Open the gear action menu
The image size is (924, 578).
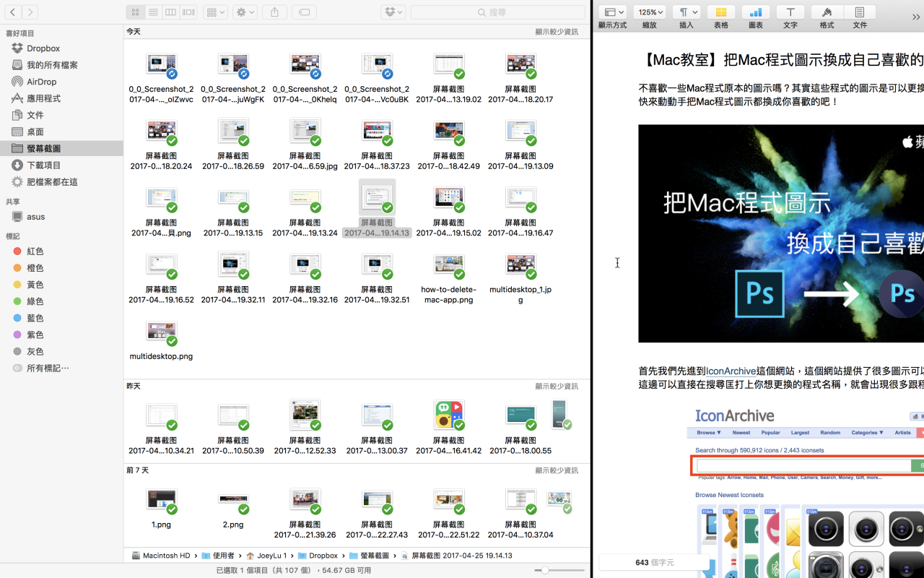pos(245,12)
